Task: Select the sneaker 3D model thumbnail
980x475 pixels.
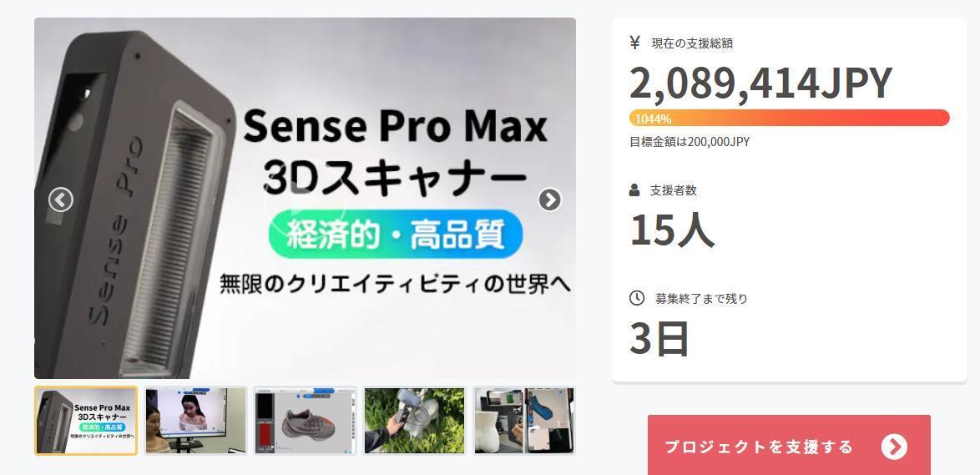Action: (305, 420)
